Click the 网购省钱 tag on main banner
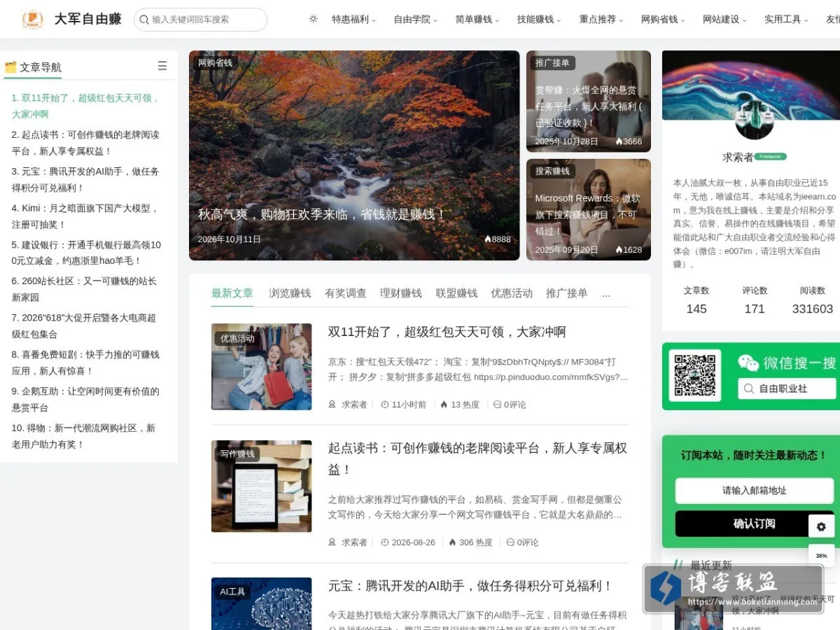 [x=215, y=63]
